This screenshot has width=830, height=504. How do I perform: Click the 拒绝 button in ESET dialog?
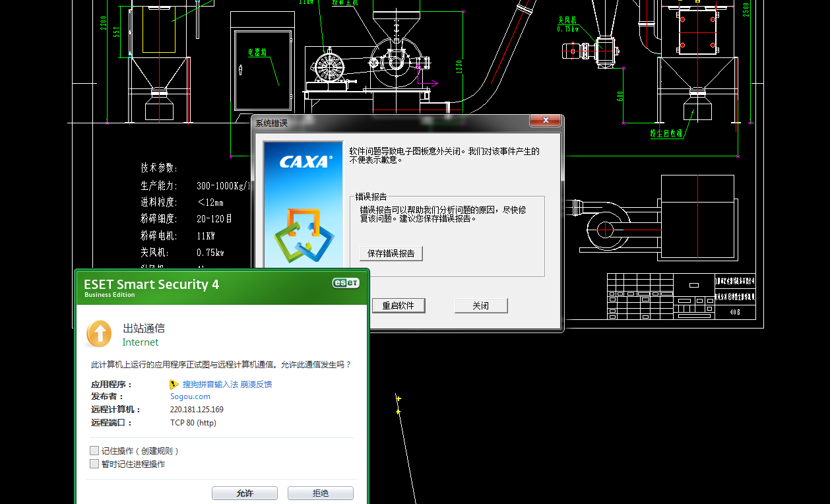point(321,493)
